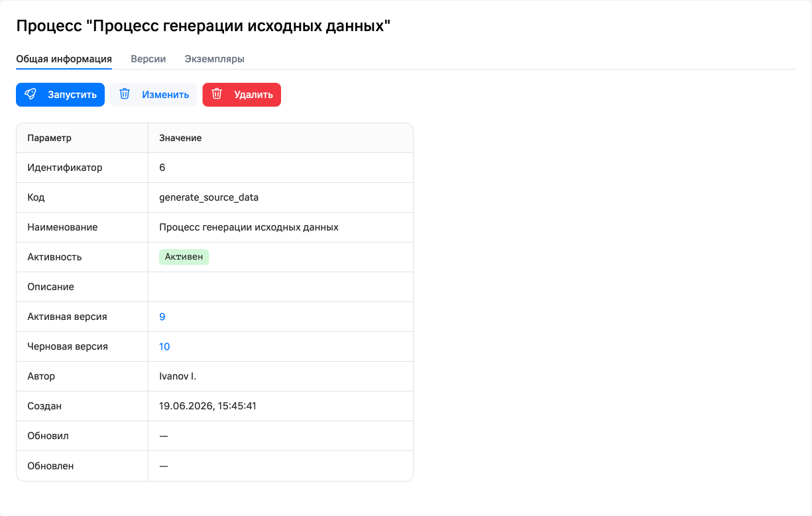812x516 pixels.
Task: Select the Создан row label
Action: [x=44, y=406]
